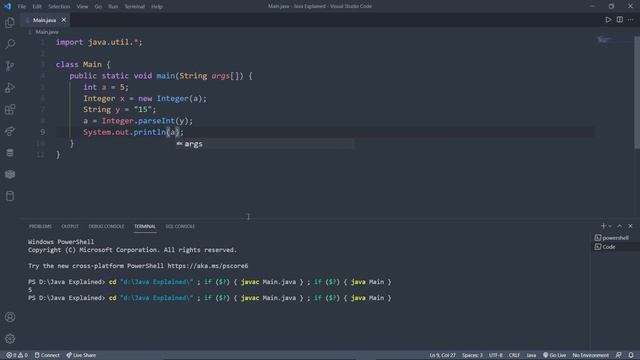The image size is (640, 360).
Task: Change file encoding UTF-8
Action: (x=496, y=355)
